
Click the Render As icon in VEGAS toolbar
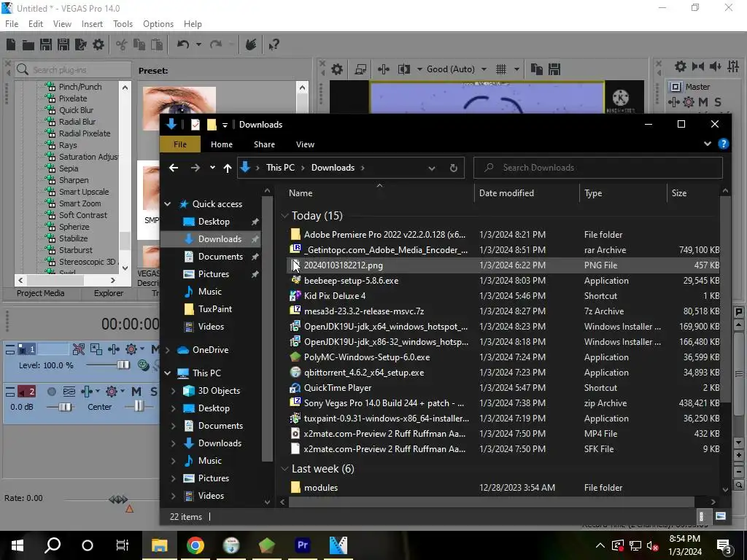click(x=80, y=44)
